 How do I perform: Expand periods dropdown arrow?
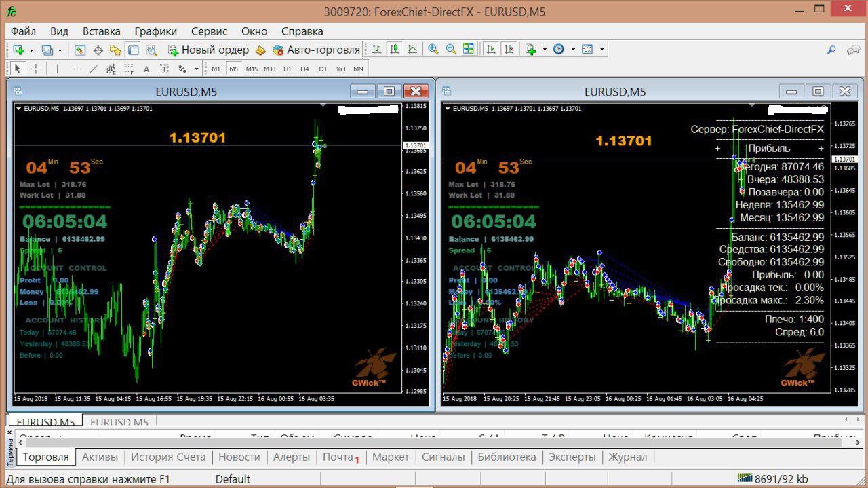pyautogui.click(x=573, y=50)
